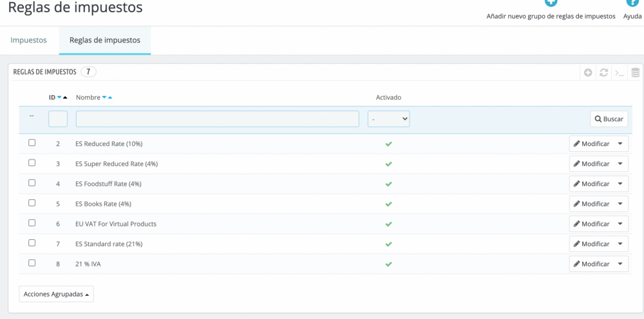This screenshot has height=319, width=644.
Task: Sort ID column ascending arrow
Action: point(65,98)
